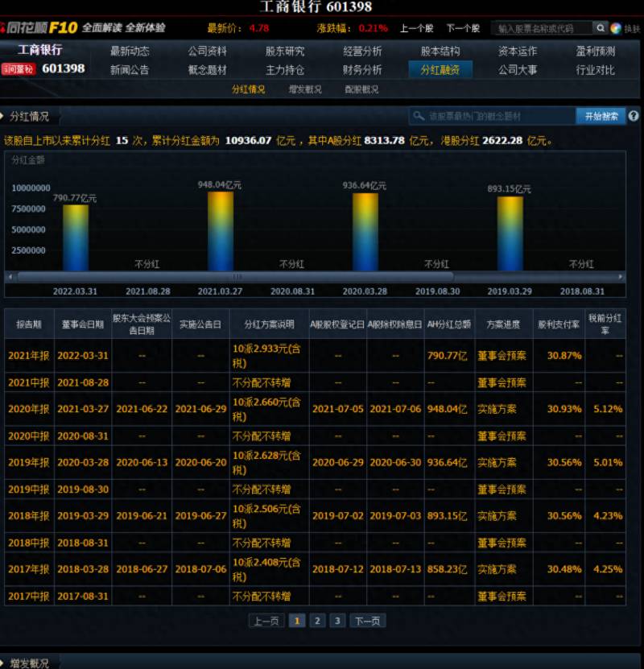This screenshot has height=669, width=644.
Task: Go to next stock with 下一个股
Action: [x=463, y=29]
